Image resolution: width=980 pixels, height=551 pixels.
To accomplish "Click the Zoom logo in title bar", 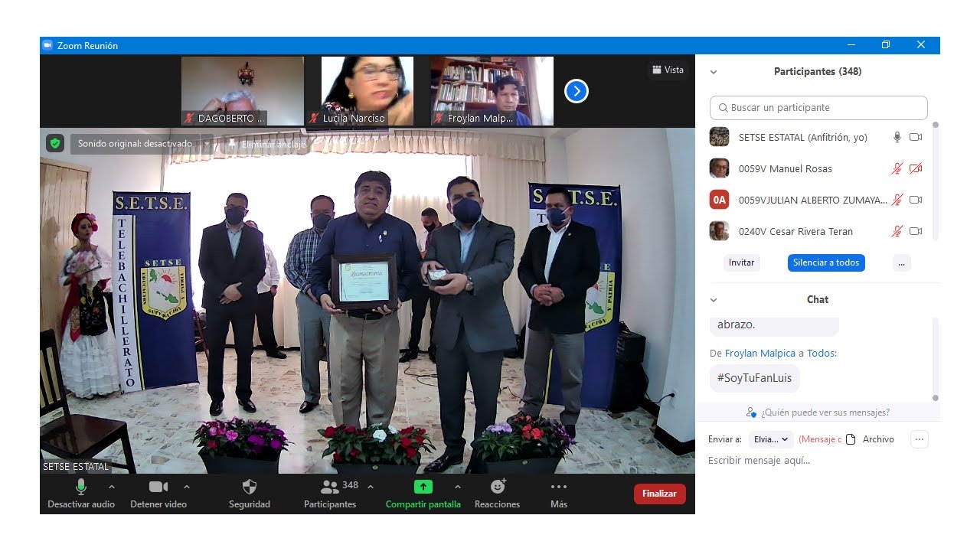I will pyautogui.click(x=47, y=45).
